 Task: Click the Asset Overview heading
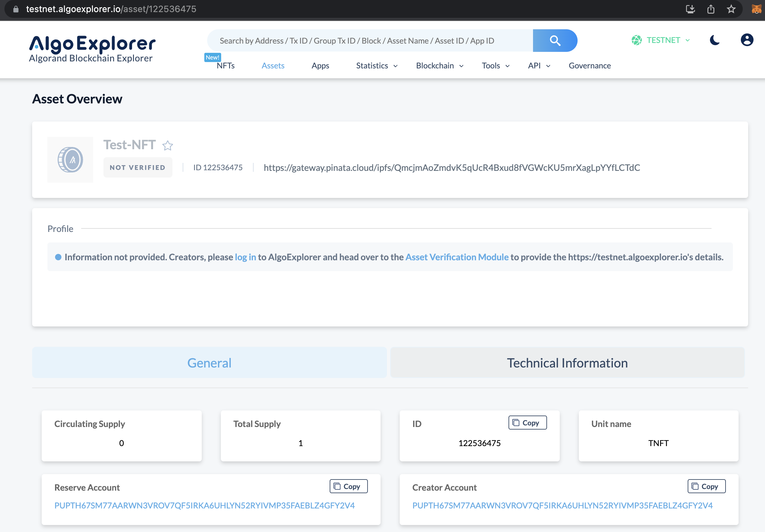click(77, 99)
